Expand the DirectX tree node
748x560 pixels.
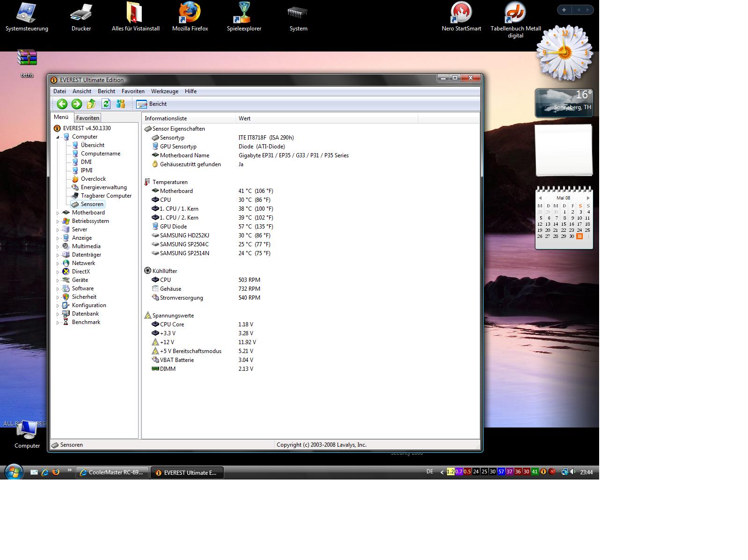58,272
